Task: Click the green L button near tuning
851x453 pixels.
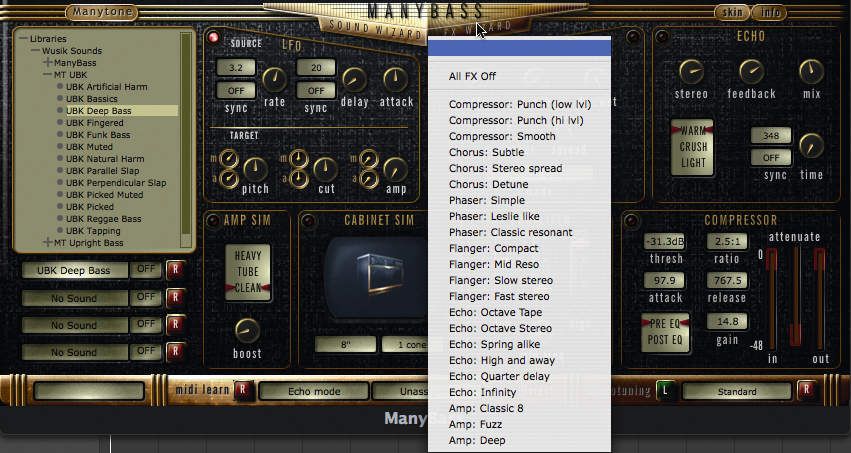Action: [665, 391]
